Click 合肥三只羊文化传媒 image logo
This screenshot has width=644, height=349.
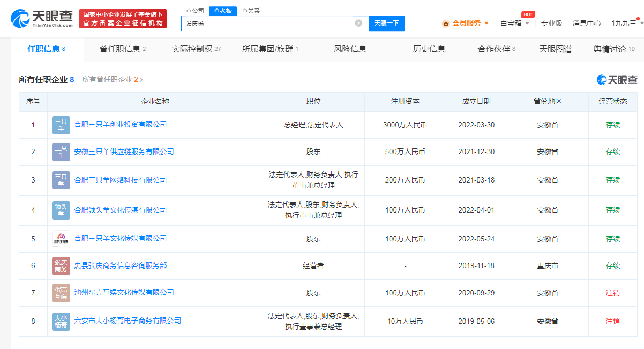pyautogui.click(x=61, y=239)
